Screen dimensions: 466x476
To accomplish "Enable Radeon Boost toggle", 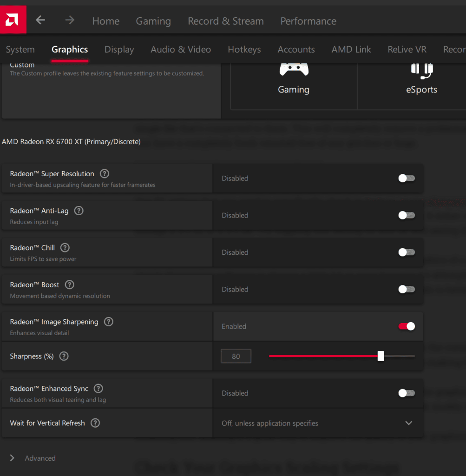I will (407, 289).
